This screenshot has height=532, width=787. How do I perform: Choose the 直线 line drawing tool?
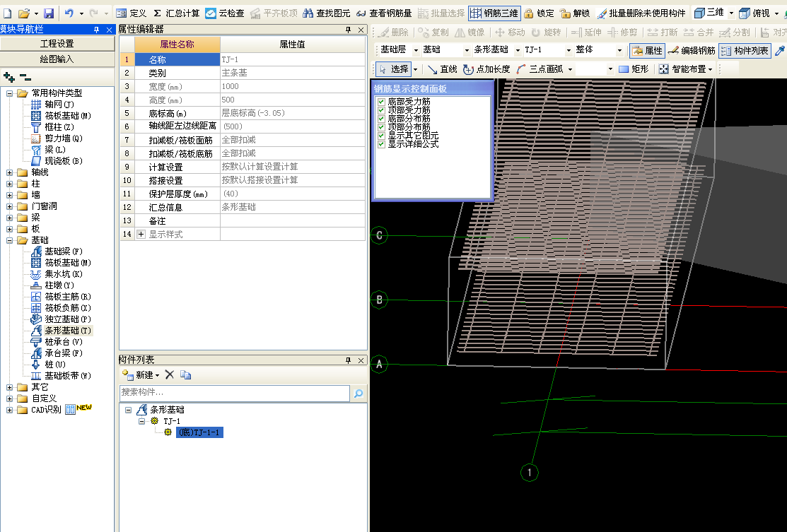point(442,69)
